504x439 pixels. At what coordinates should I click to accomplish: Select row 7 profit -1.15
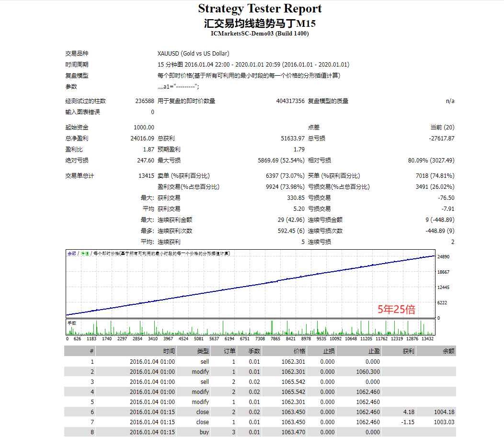(x=408, y=422)
